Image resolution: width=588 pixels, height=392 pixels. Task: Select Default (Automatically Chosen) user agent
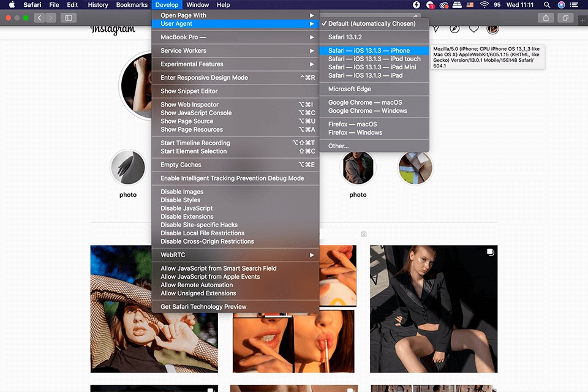(371, 24)
